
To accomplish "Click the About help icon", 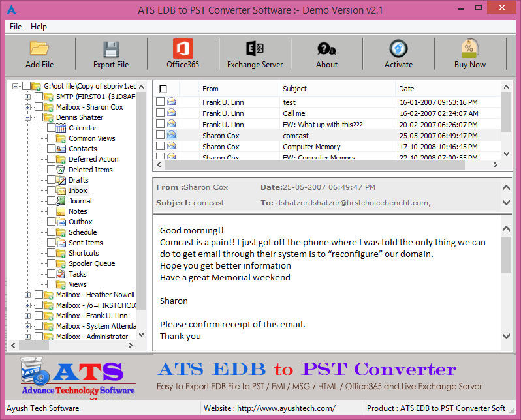I will 326,49.
